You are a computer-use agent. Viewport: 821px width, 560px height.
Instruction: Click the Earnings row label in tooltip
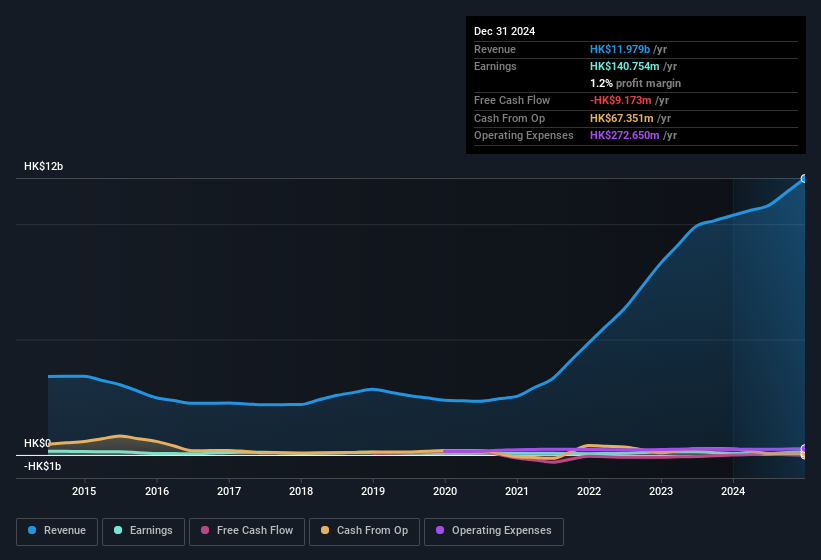(x=495, y=66)
